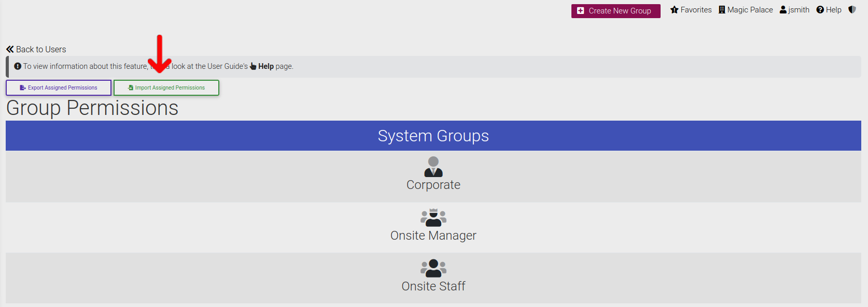The image size is (868, 307).
Task: Open the Onsite Manager group label
Action: 433,236
